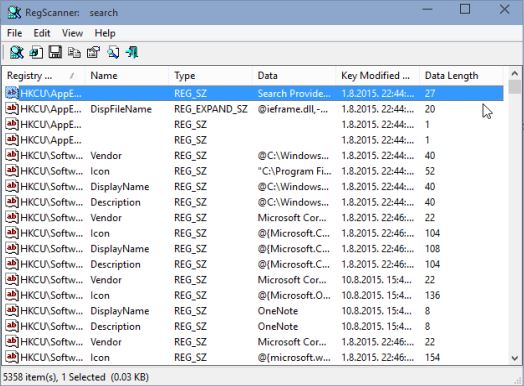Open the File menu

tap(14, 33)
